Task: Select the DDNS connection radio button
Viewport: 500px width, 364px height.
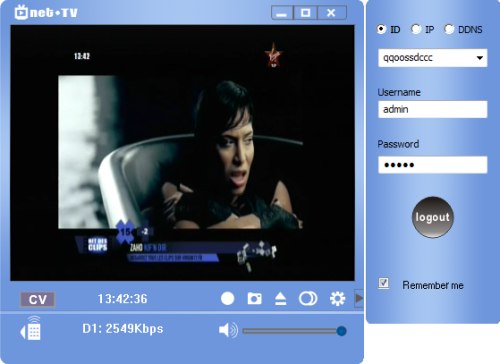Action: (449, 29)
